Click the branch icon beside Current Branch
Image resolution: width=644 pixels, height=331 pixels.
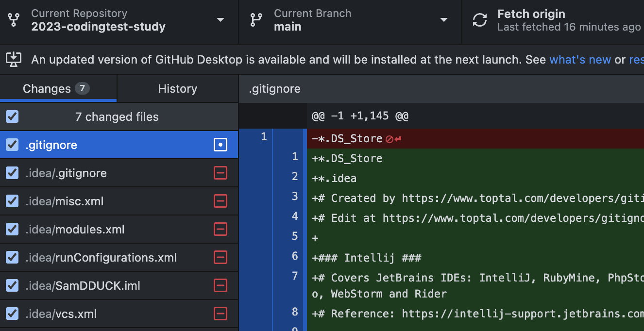(x=256, y=20)
